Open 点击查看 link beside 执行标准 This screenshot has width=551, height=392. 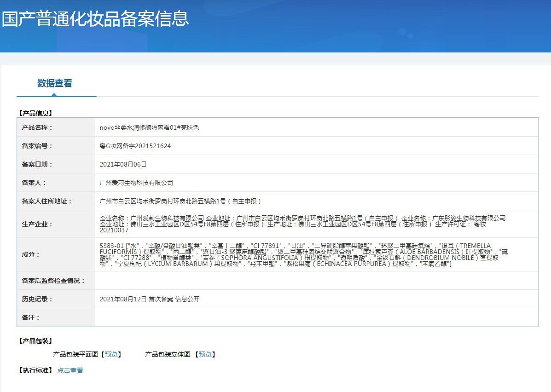70,370
